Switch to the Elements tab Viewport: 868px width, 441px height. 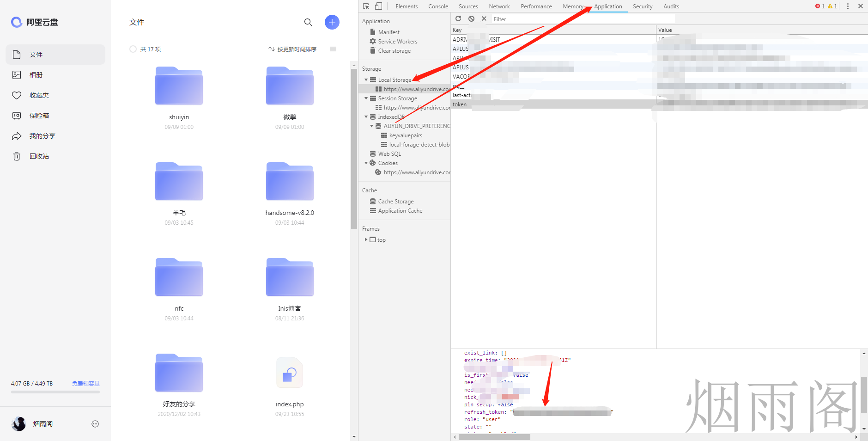point(407,6)
